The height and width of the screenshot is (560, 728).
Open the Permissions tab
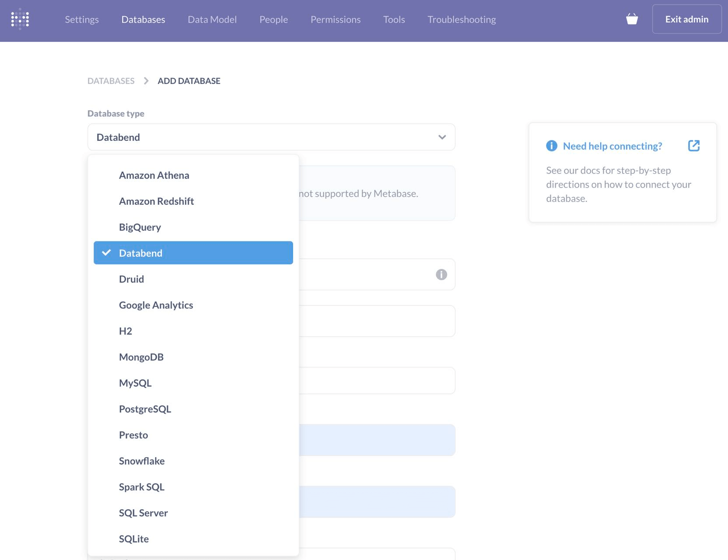[x=336, y=19]
